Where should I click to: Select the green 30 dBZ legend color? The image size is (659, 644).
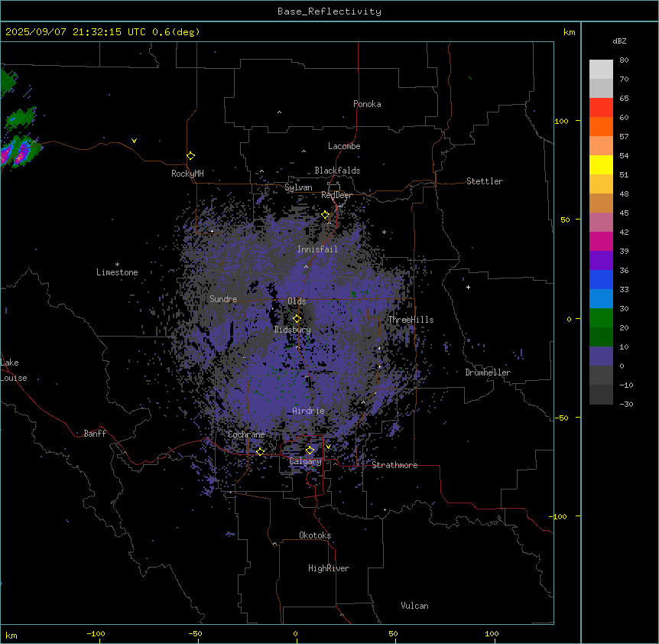point(601,318)
